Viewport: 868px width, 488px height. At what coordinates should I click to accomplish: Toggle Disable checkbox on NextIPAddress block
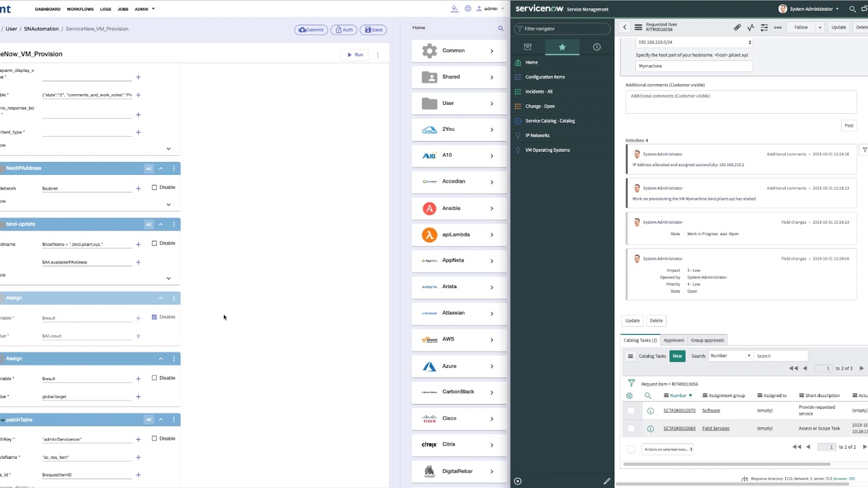click(155, 188)
